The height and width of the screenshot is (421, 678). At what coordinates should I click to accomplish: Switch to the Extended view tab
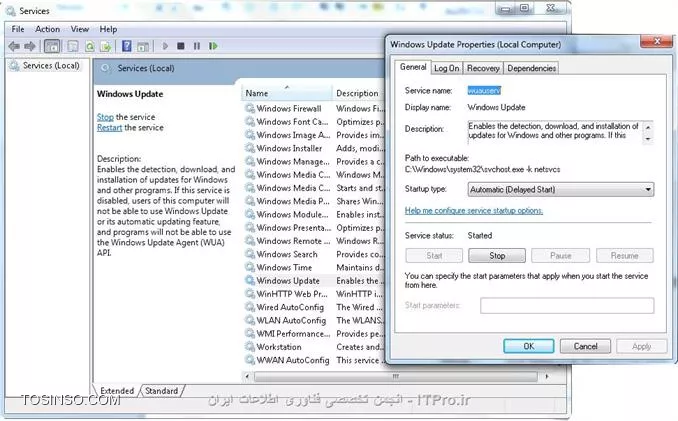pos(117,391)
